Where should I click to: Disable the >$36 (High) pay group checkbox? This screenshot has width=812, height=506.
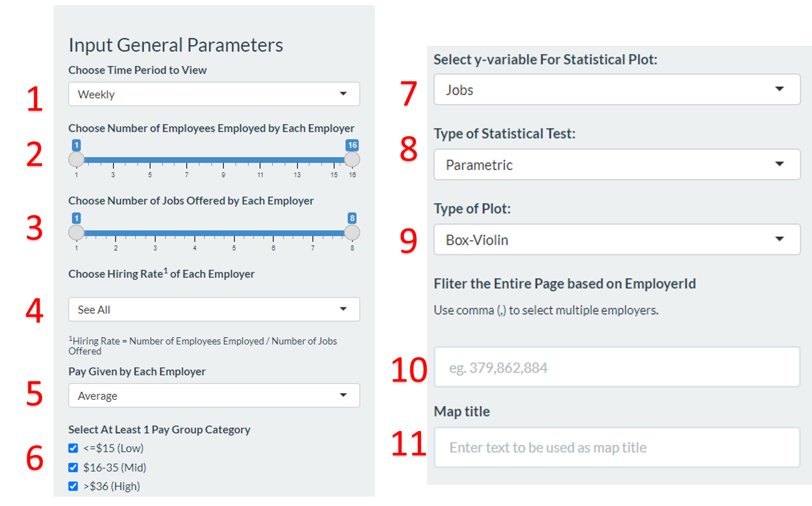click(73, 486)
